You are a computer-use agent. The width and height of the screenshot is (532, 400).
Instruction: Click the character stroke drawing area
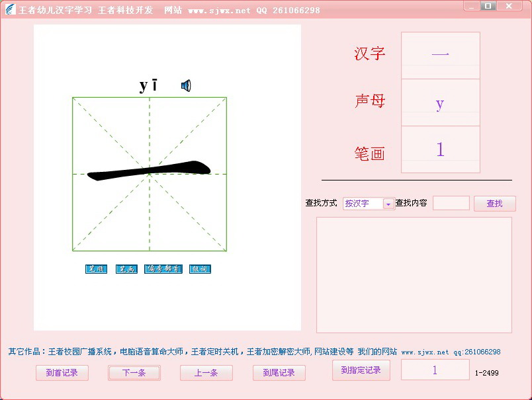149,174
